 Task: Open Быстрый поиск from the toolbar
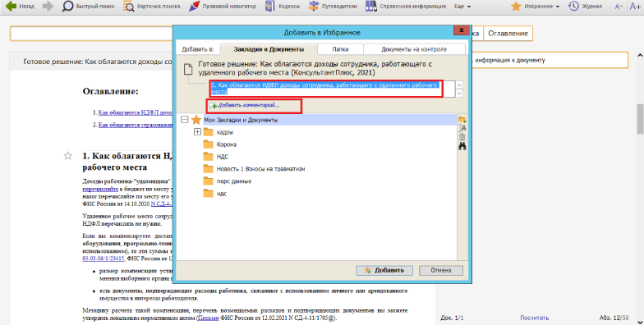click(x=88, y=7)
